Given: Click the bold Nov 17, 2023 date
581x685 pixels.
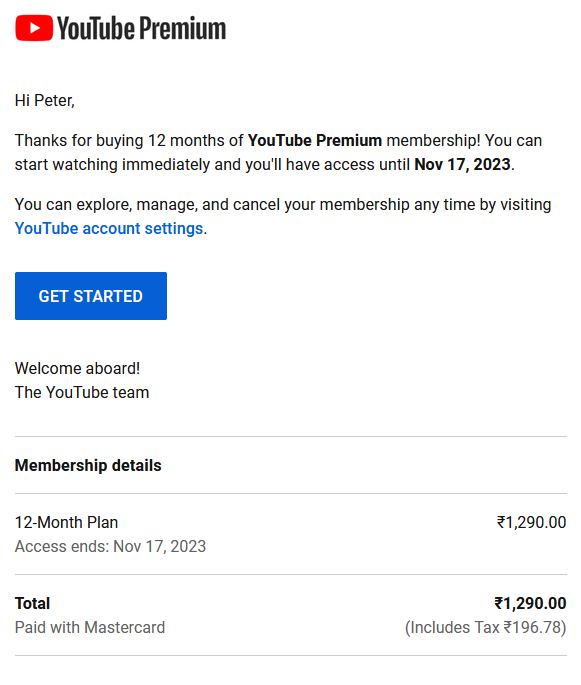Looking at the screenshot, I should pyautogui.click(x=462, y=164).
